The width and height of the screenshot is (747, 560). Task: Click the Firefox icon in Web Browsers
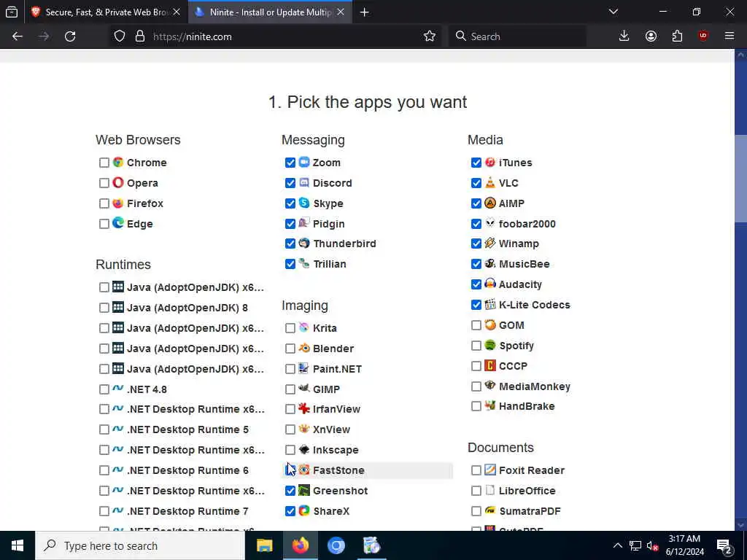(x=118, y=203)
